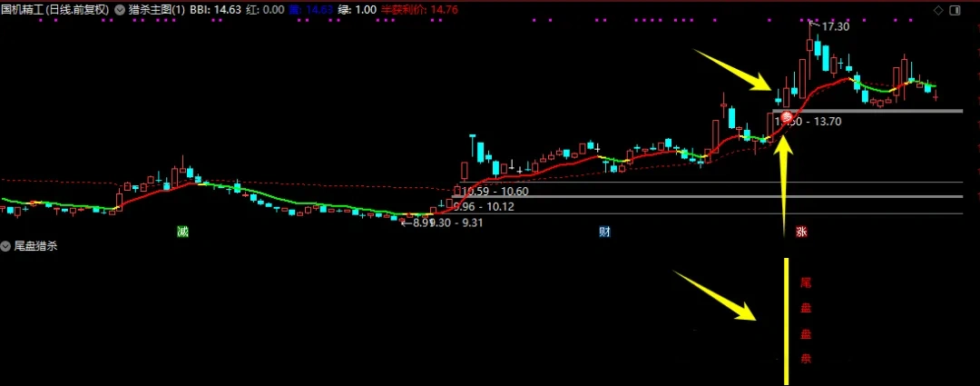The image size is (980, 386).
Task: Click the 尾盘猎杀 indicator name label
Action: pos(36,246)
